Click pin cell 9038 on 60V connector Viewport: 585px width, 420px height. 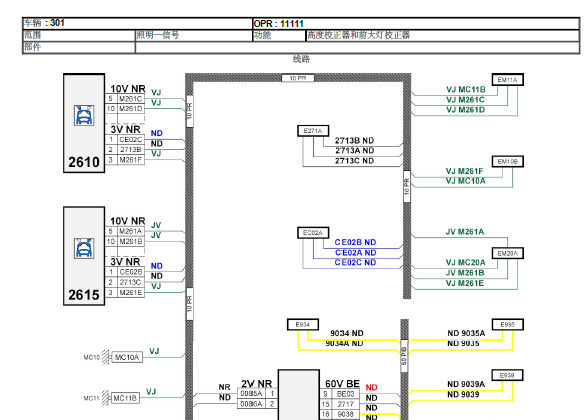pyautogui.click(x=345, y=414)
